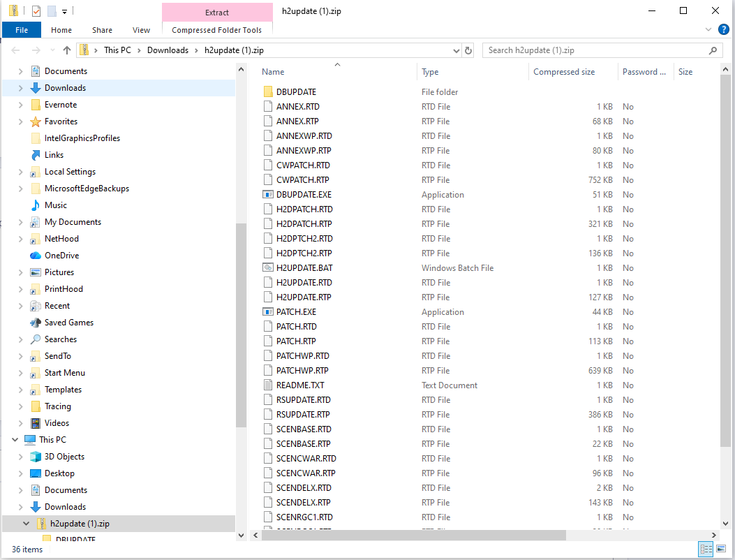Collapse the This PC tree node
The image size is (735, 560).
15,440
